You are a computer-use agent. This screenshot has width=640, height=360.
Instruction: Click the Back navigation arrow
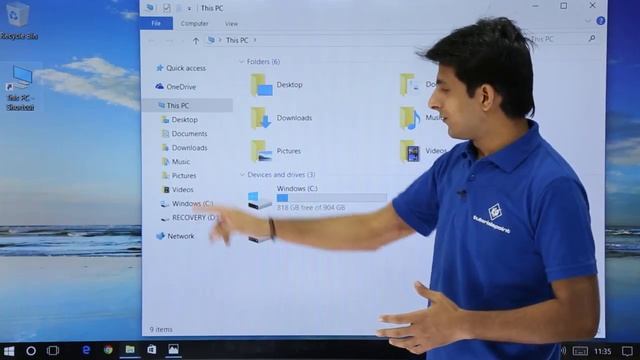click(151, 40)
